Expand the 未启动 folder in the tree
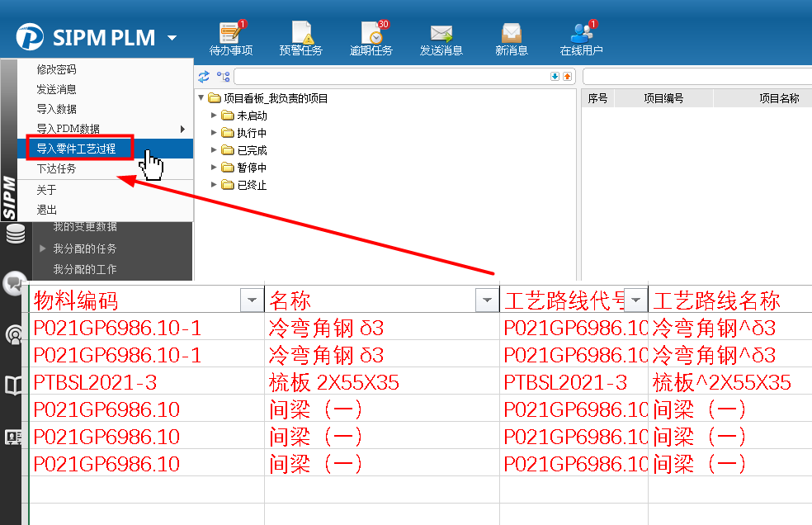Viewport: 812px width, 525px height. 215,116
